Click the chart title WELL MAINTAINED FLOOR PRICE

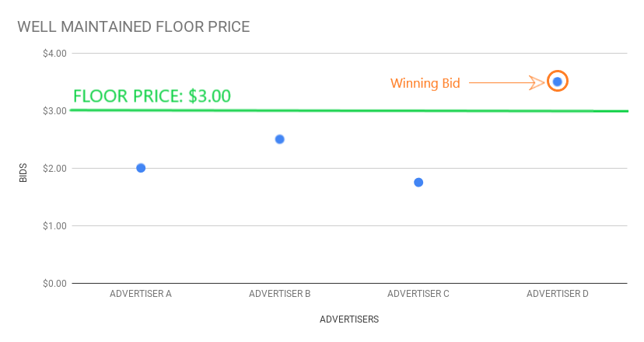[x=134, y=26]
